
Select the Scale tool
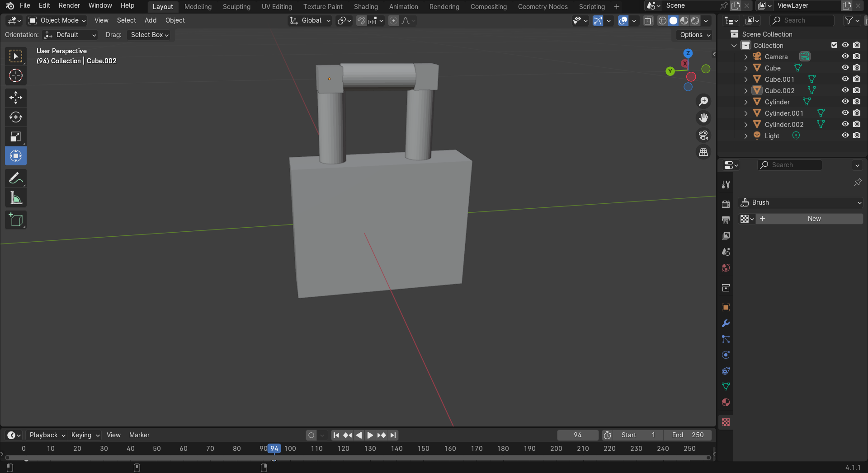[x=16, y=136]
